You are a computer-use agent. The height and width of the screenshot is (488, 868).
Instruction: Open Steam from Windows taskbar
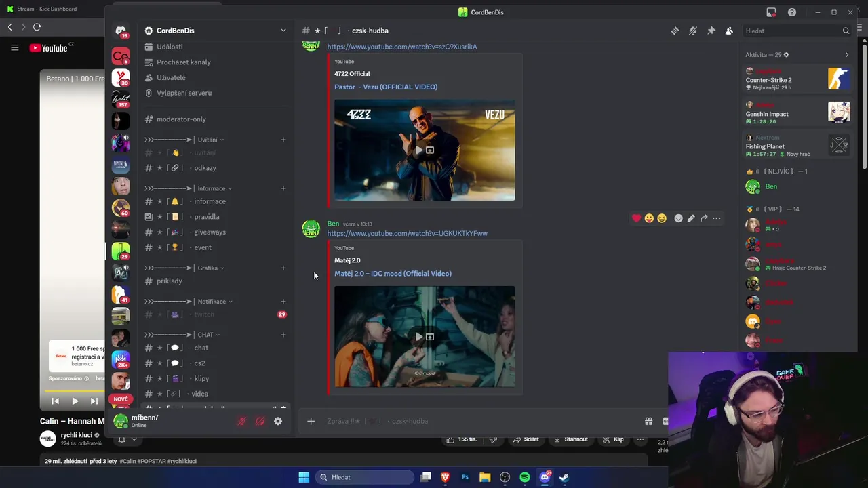pos(564,477)
